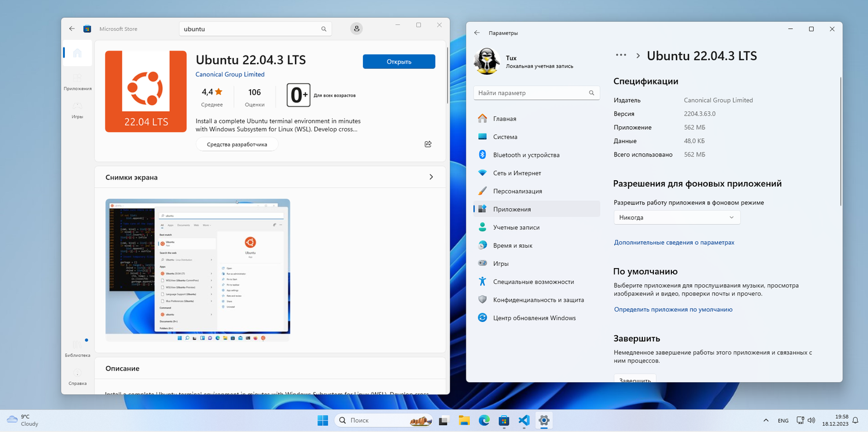The image size is (868, 432).
Task: Open Дополнительные сведения о параметрах link
Action: click(674, 243)
